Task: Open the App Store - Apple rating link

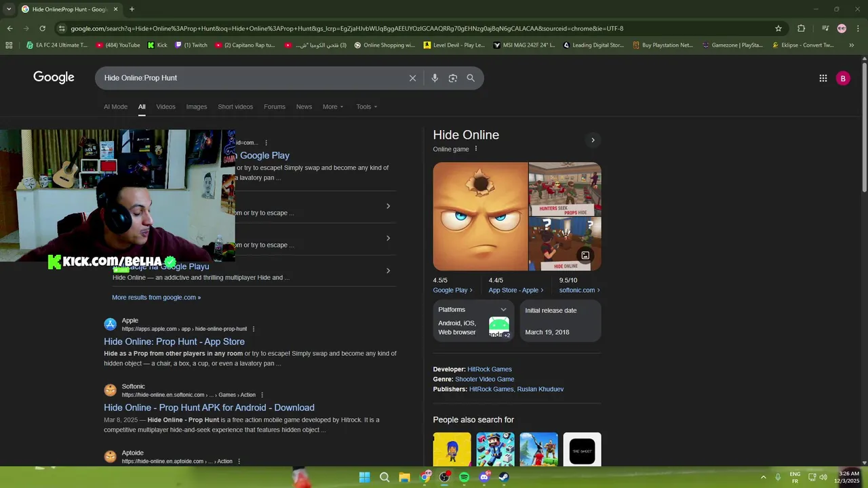Action: (x=515, y=290)
